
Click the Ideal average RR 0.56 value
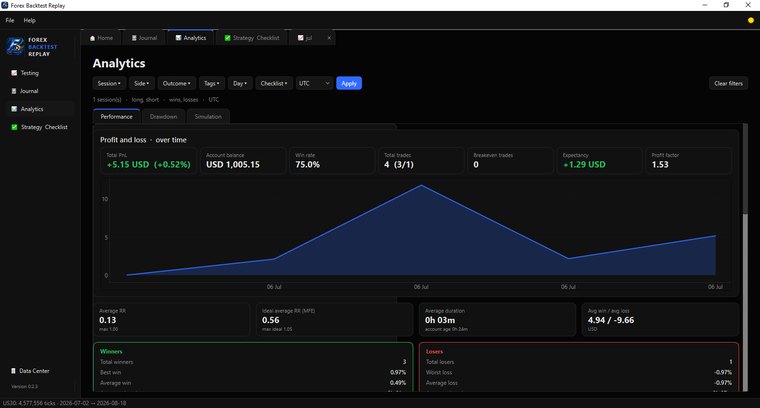coord(270,320)
